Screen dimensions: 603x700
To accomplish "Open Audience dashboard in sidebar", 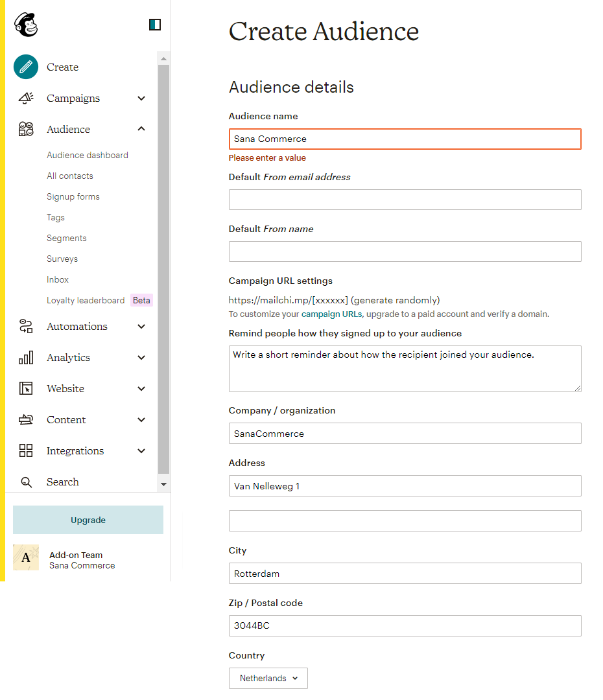I will (88, 156).
